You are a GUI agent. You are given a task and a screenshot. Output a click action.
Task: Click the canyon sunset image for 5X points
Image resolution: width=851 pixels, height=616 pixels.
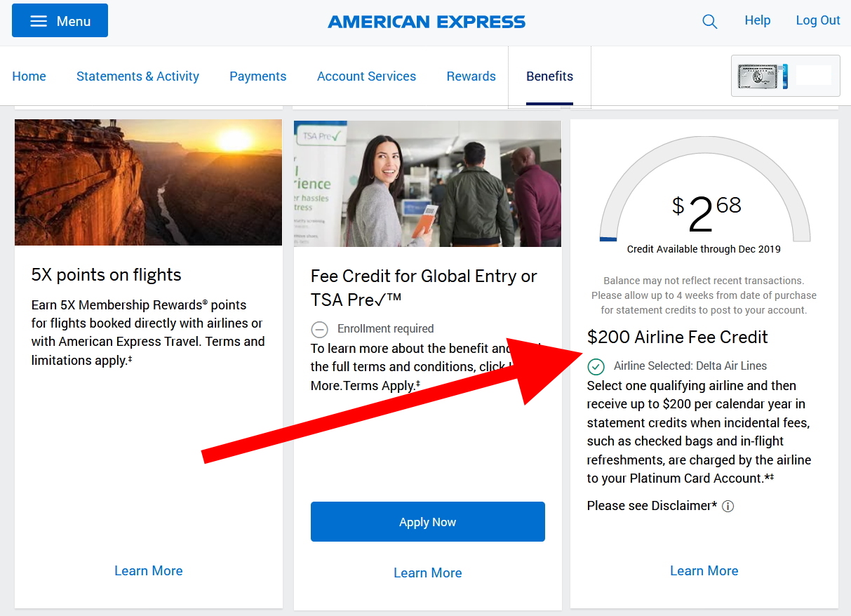click(148, 182)
